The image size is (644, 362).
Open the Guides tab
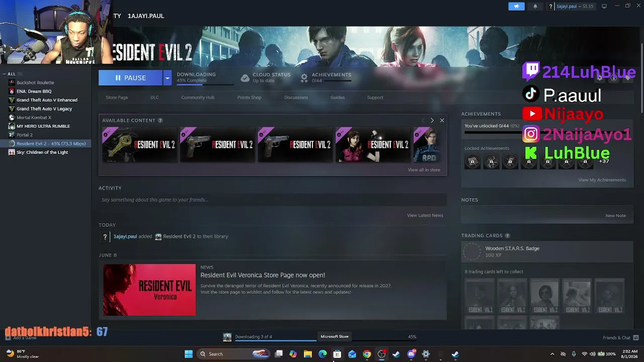click(x=338, y=98)
